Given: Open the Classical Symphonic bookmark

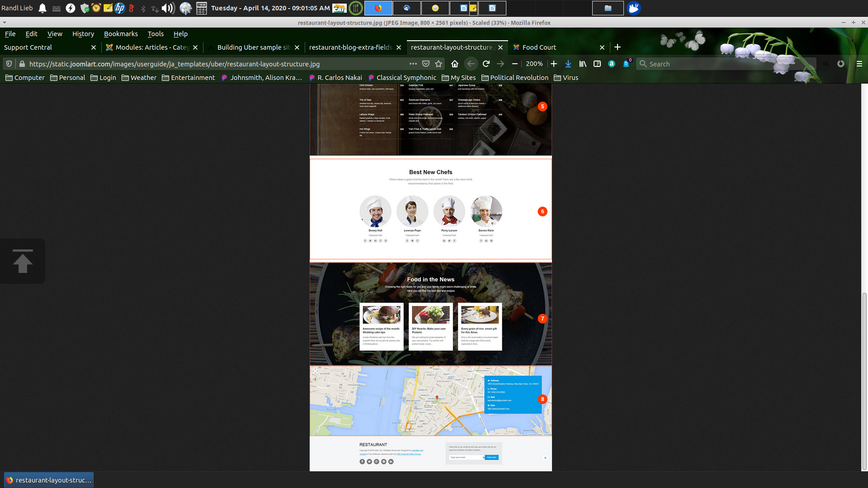Looking at the screenshot, I should tap(402, 78).
